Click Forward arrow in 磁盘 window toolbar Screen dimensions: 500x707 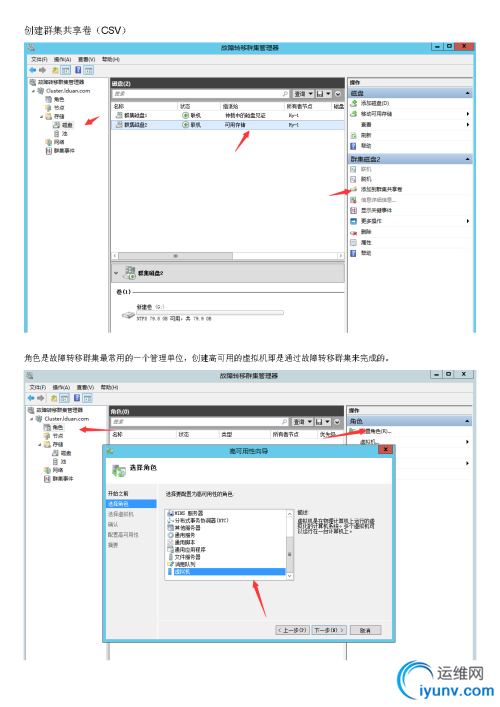click(x=42, y=70)
